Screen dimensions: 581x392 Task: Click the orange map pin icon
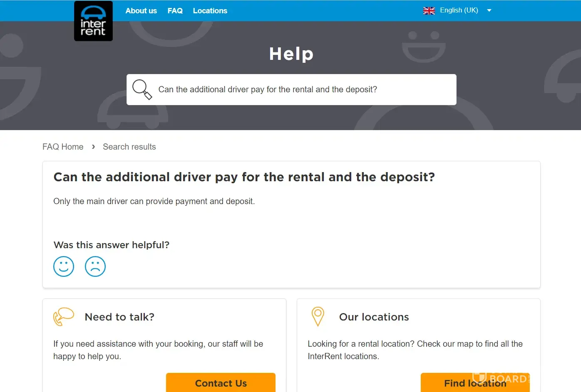(318, 316)
